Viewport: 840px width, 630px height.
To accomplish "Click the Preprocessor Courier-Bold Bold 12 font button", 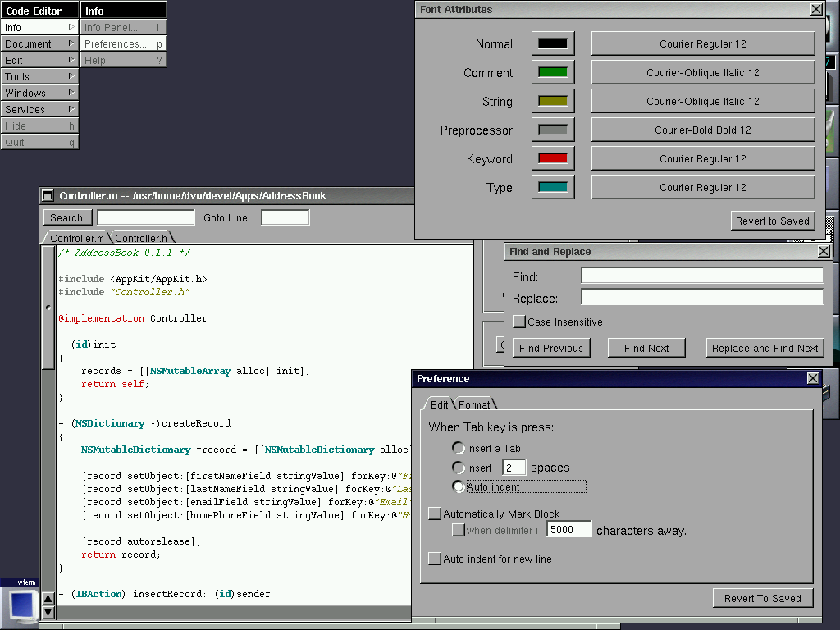I will click(702, 130).
